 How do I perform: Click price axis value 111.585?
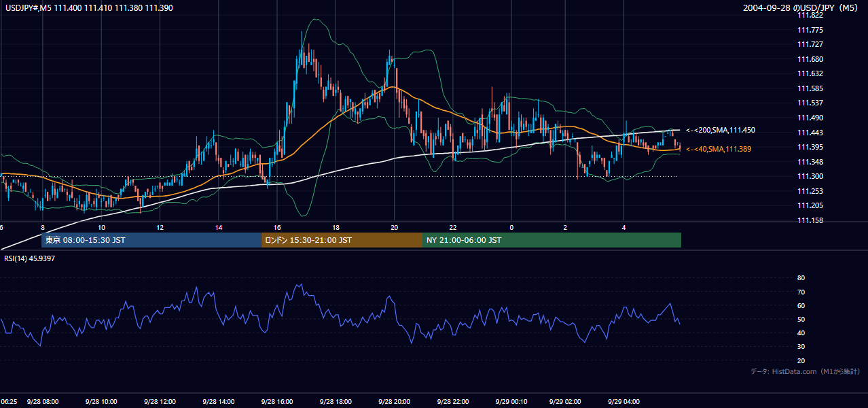pyautogui.click(x=810, y=88)
